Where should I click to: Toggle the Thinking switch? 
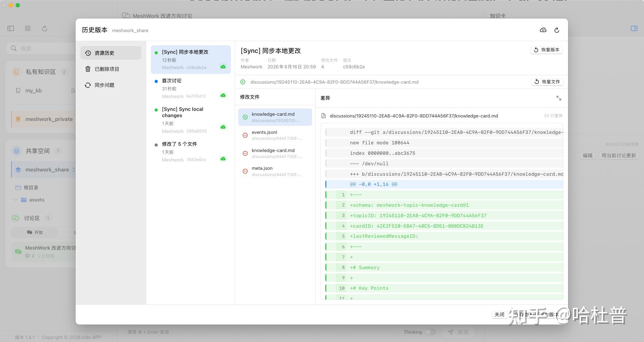pos(430,332)
